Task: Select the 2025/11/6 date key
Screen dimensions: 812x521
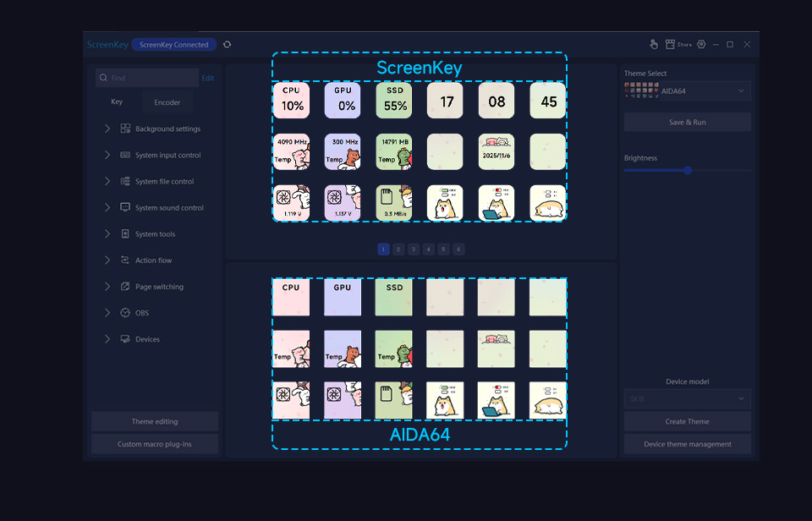Action: click(497, 151)
